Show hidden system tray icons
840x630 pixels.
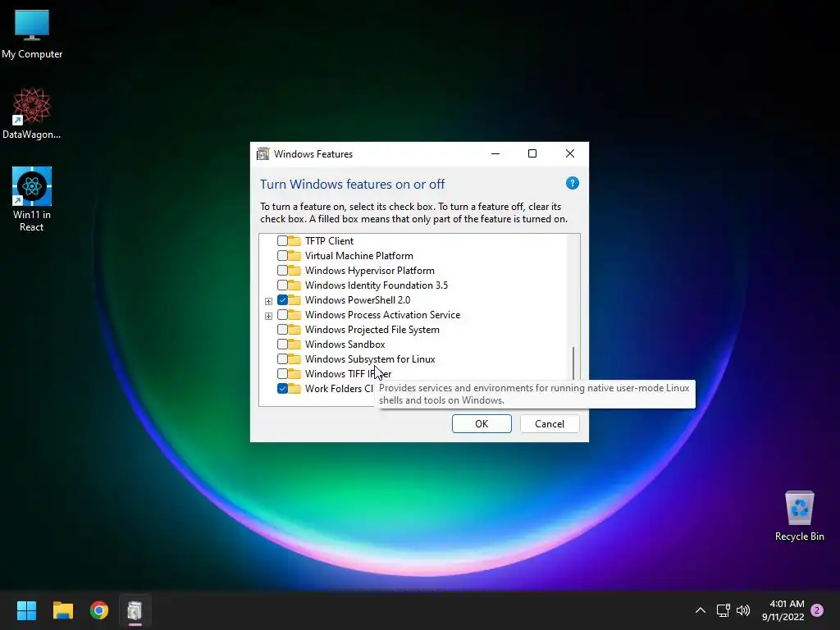pos(701,610)
